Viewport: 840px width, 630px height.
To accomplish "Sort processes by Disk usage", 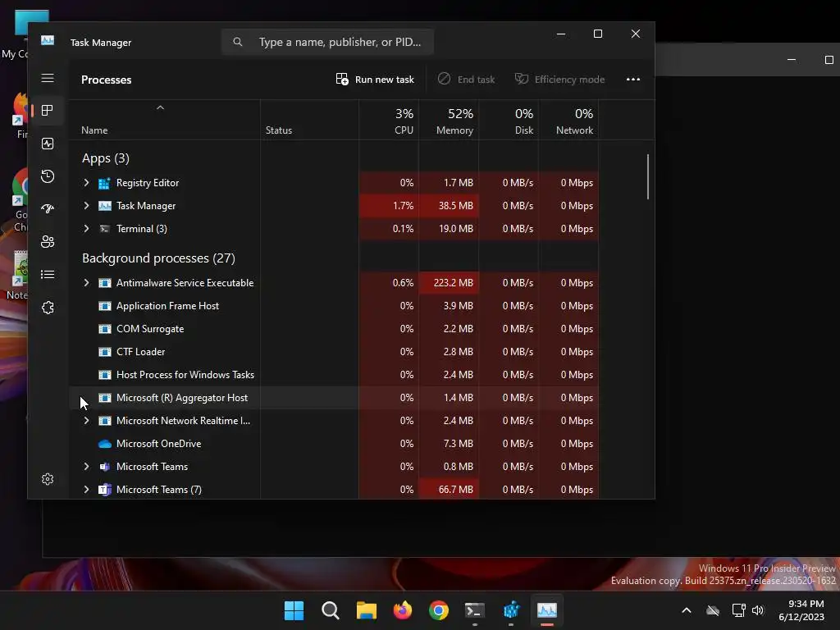I will pos(509,121).
